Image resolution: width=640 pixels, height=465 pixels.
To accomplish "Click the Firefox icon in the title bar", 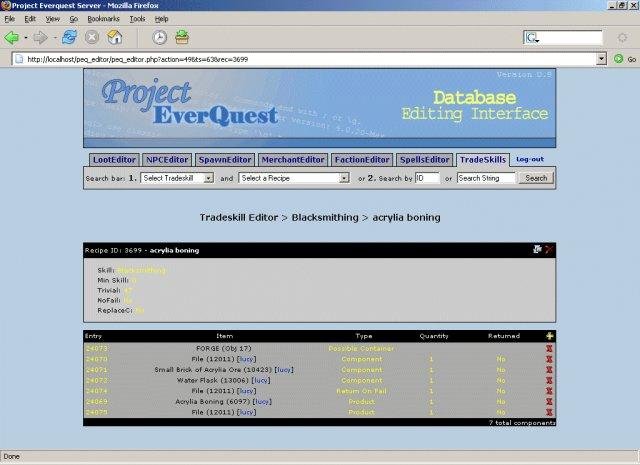I will coord(6,5).
